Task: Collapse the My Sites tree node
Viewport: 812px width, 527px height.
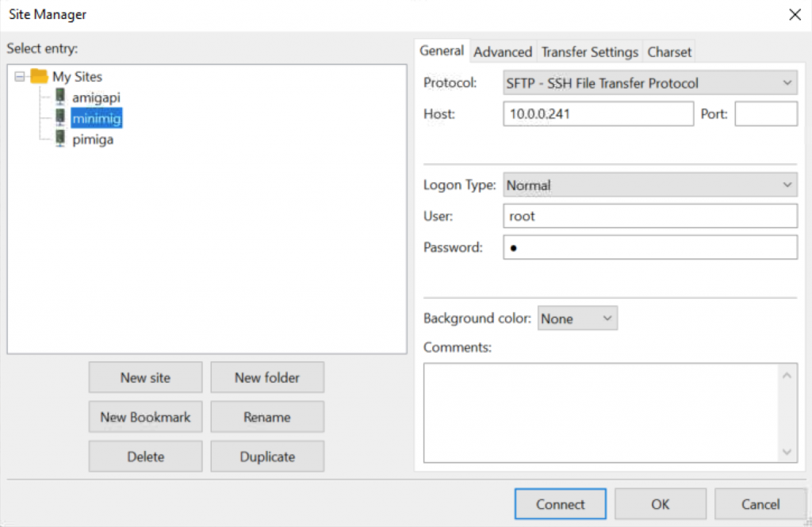Action: click(20, 77)
